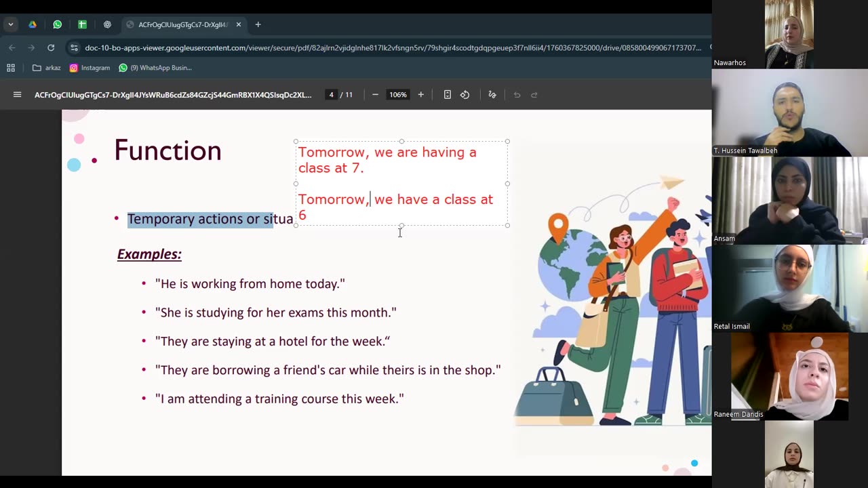This screenshot has width=868, height=488.
Task: Open the Instagram bookmark
Action: (90, 68)
